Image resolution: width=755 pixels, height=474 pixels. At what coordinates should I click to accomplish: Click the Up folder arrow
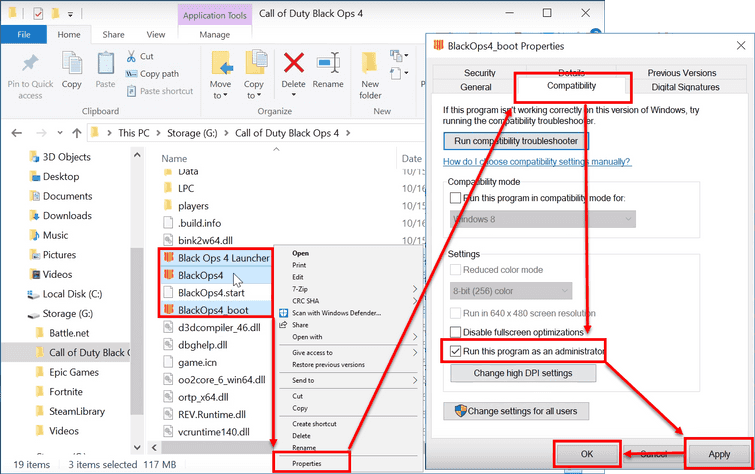[77, 133]
